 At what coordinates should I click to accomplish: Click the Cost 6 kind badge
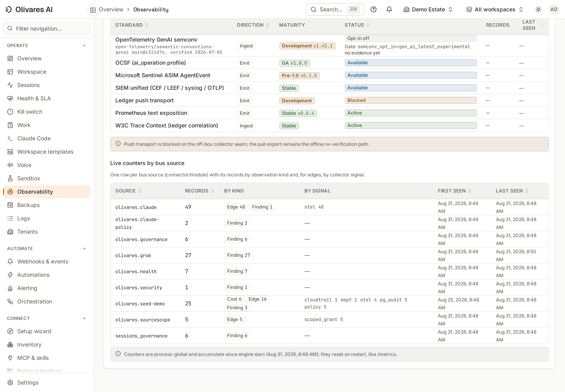(234, 299)
